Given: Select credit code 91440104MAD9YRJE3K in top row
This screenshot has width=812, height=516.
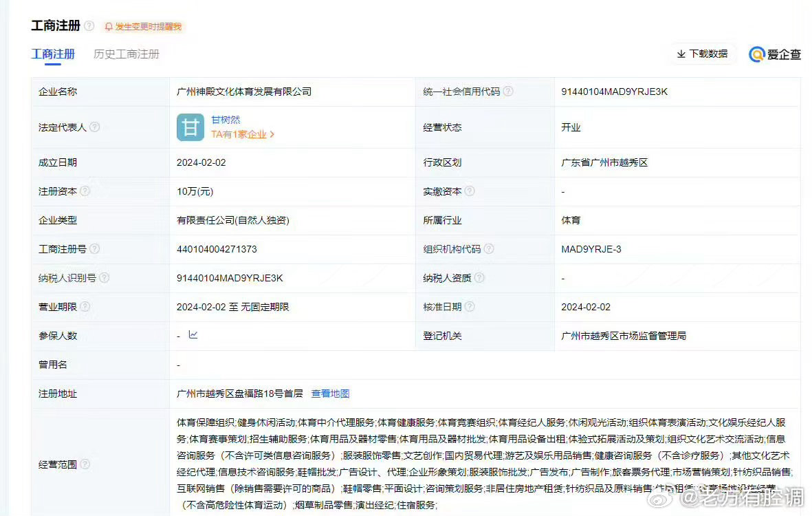Looking at the screenshot, I should pyautogui.click(x=614, y=92).
